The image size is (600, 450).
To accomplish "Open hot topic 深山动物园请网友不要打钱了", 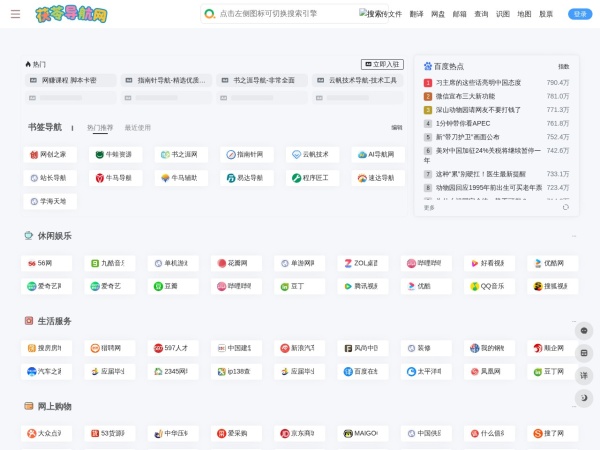I will pyautogui.click(x=478, y=110).
